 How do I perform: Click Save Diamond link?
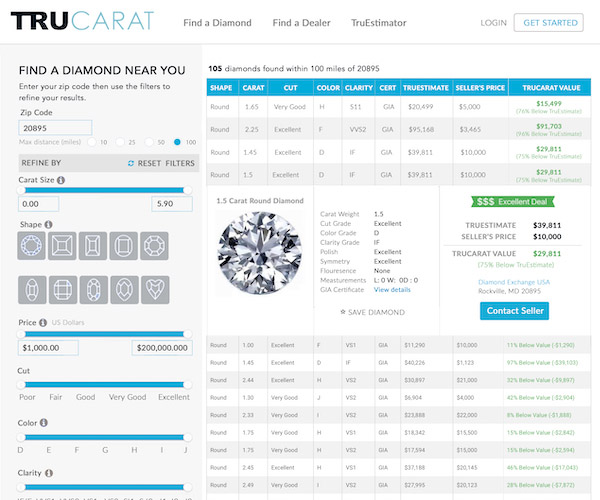(376, 312)
